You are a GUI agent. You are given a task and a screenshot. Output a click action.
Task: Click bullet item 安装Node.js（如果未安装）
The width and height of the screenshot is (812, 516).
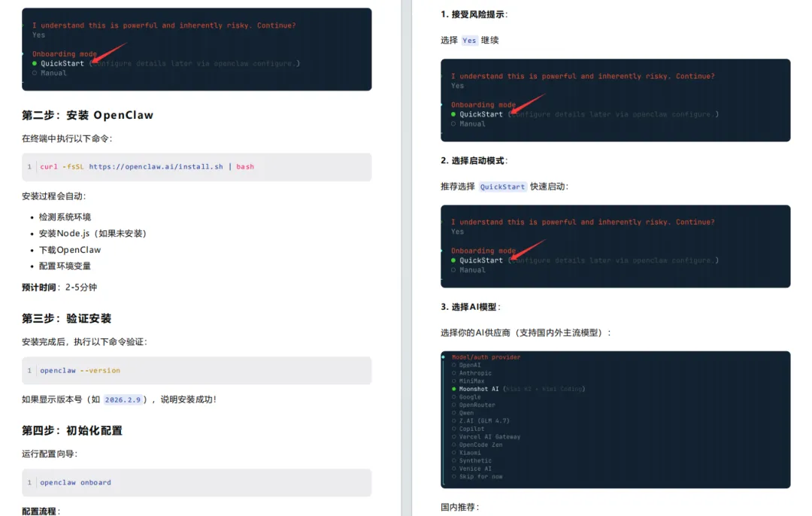click(x=92, y=233)
